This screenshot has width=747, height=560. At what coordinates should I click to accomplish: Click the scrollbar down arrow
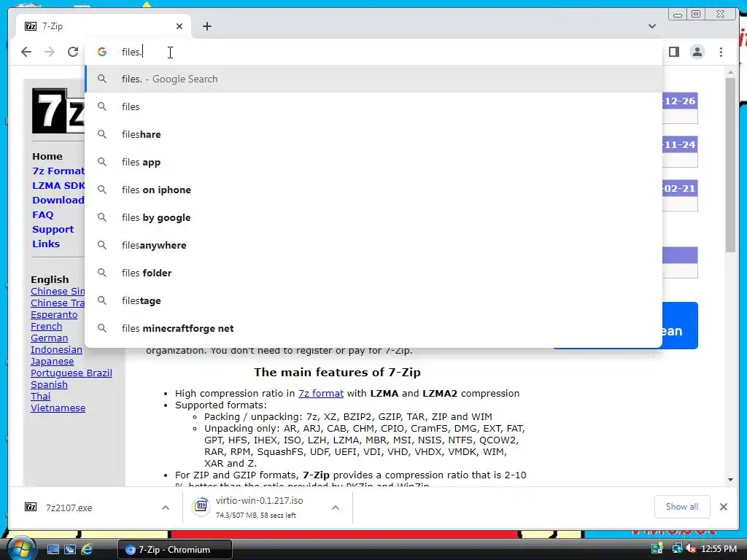(x=730, y=480)
